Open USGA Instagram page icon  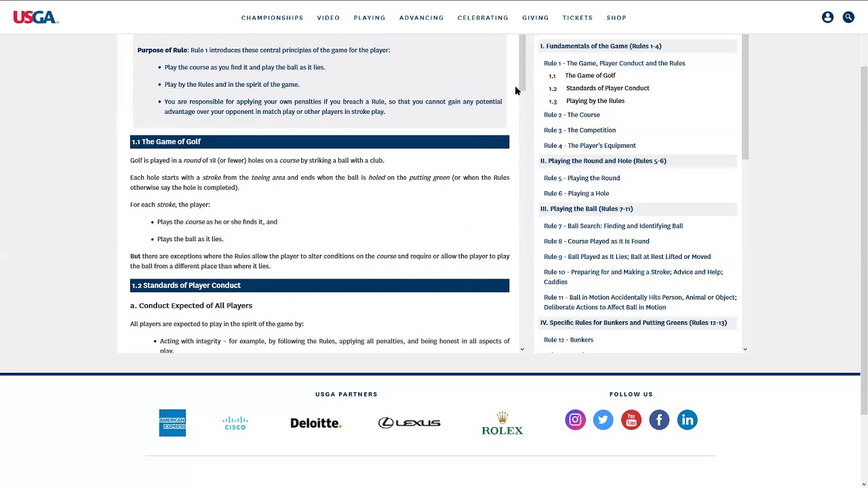click(x=575, y=420)
